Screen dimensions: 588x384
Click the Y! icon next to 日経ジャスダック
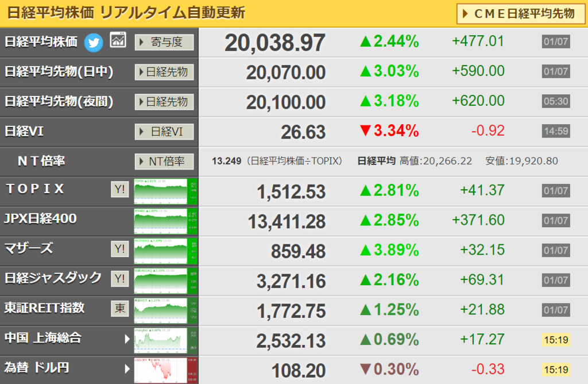click(x=120, y=279)
